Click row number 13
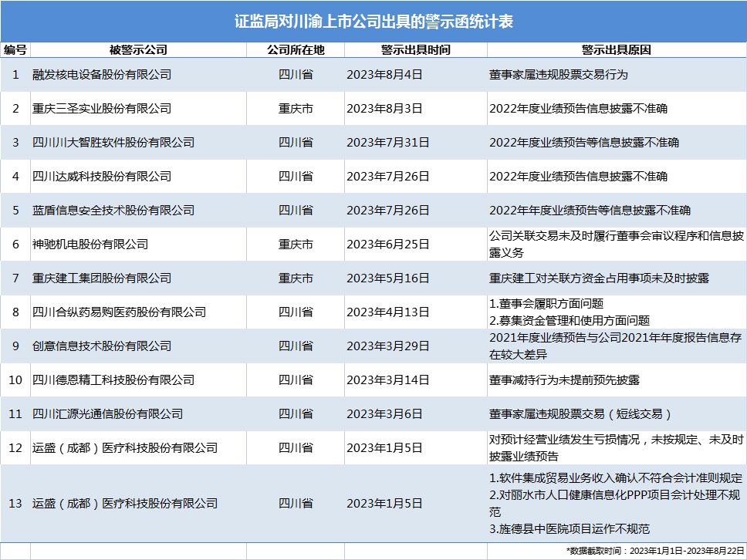The height and width of the screenshot is (560, 747). click(15, 504)
